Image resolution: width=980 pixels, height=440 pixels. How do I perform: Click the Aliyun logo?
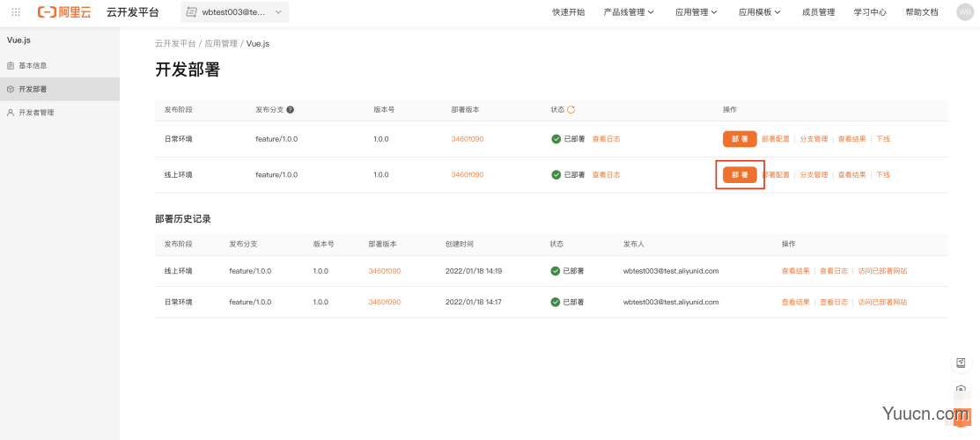click(x=64, y=12)
